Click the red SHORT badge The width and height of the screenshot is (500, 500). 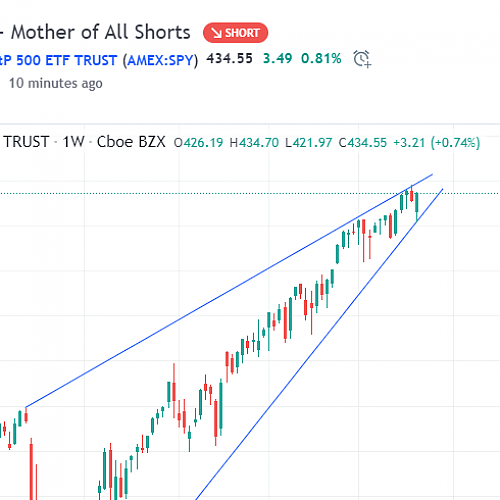[x=235, y=33]
